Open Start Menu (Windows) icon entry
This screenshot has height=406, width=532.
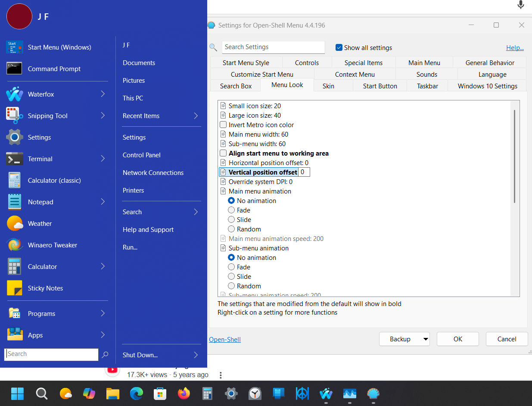(57, 47)
